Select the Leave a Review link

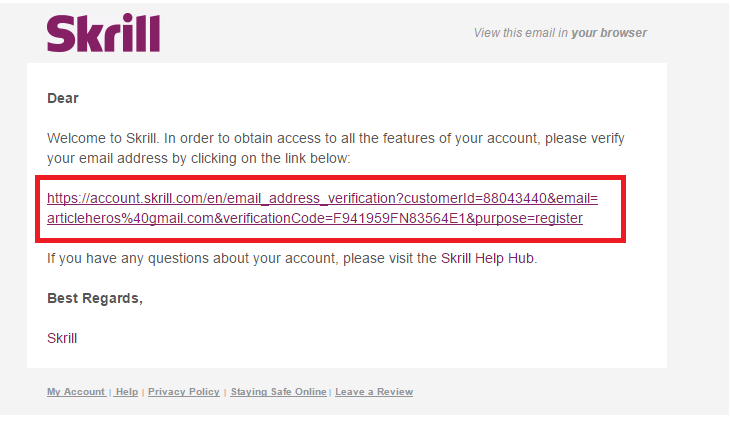coord(374,392)
